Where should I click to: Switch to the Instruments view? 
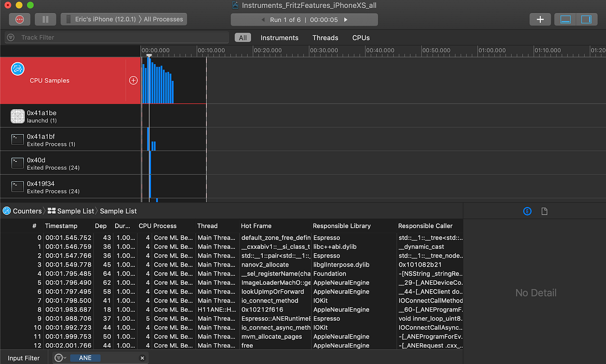click(x=280, y=38)
